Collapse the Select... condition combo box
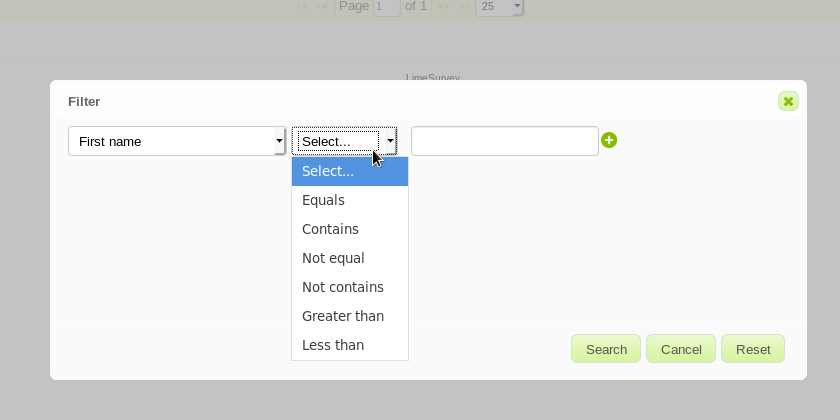Image resolution: width=840 pixels, height=420 pixels. (x=344, y=141)
